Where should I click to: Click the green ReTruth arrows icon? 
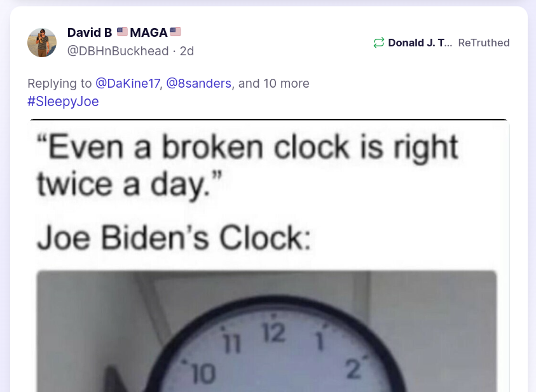379,43
